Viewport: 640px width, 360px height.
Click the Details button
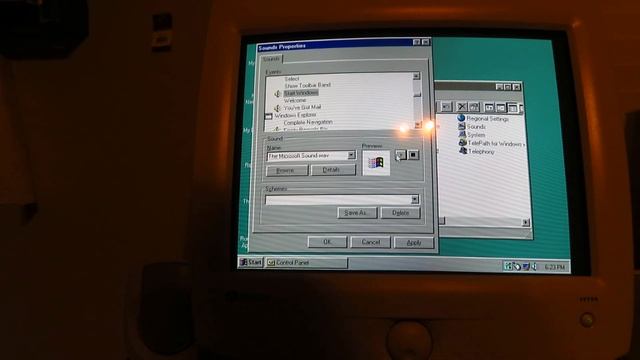[333, 170]
